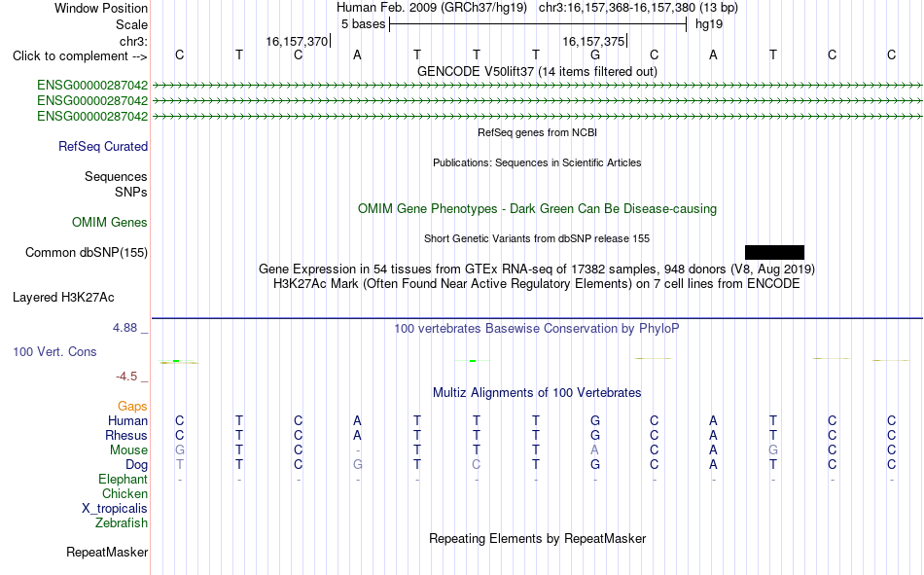Screen dimensions: 924x575
Task: Click the '5 bases' scale bar label
Action: [x=363, y=24]
